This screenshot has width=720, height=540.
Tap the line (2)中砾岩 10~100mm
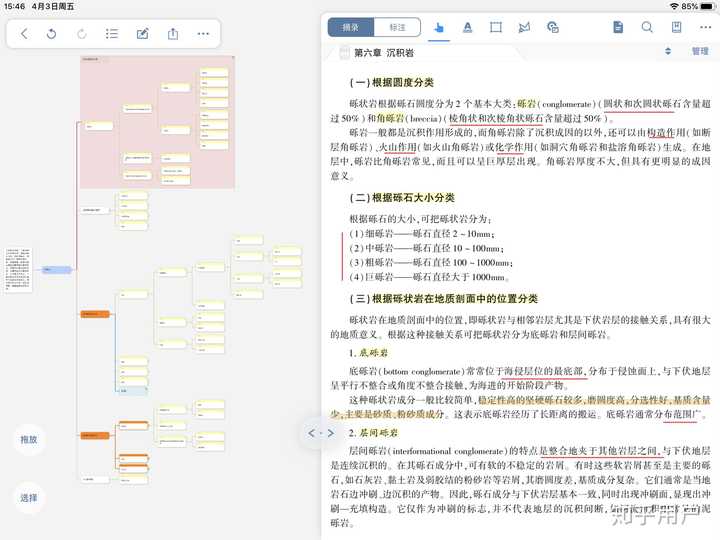tap(427, 248)
